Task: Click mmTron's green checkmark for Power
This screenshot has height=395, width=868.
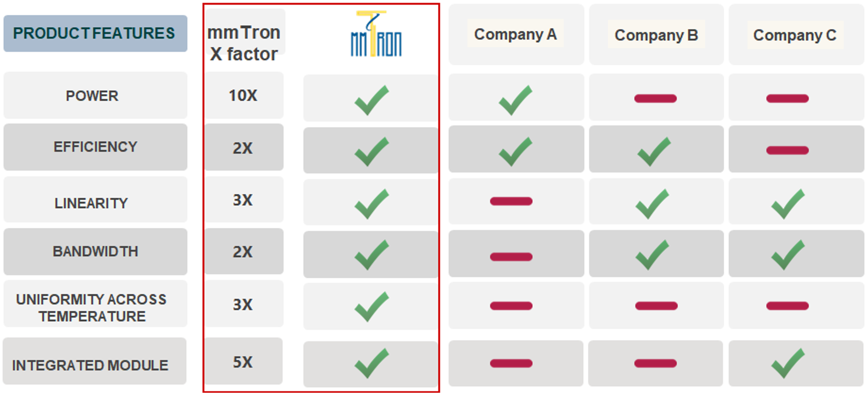Action: pos(372,100)
